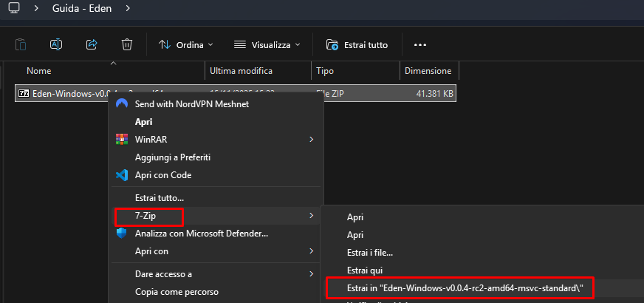
Task: Choose Send with NordVPN Meshnet
Action: point(216,104)
